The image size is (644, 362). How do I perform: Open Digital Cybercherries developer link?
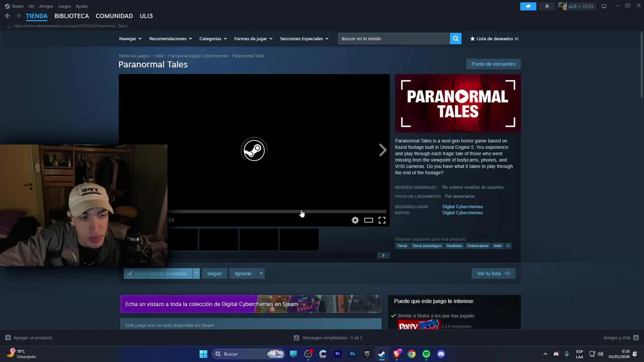[x=462, y=207]
